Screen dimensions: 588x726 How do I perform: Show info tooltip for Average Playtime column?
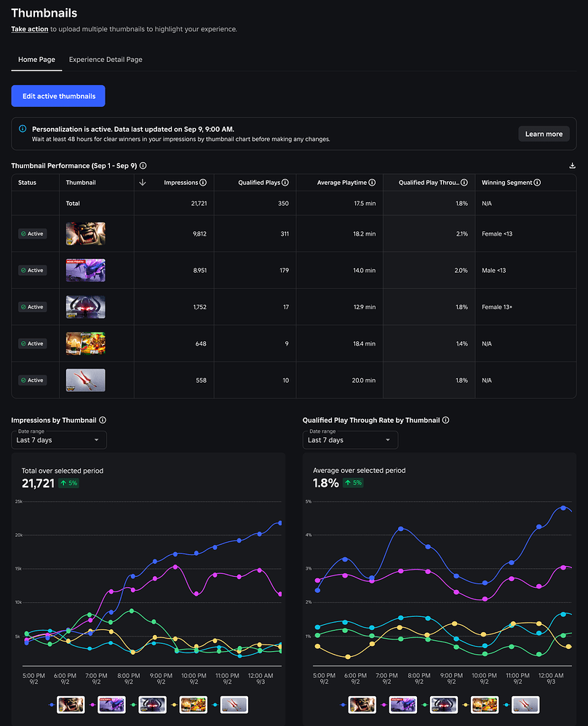point(372,183)
